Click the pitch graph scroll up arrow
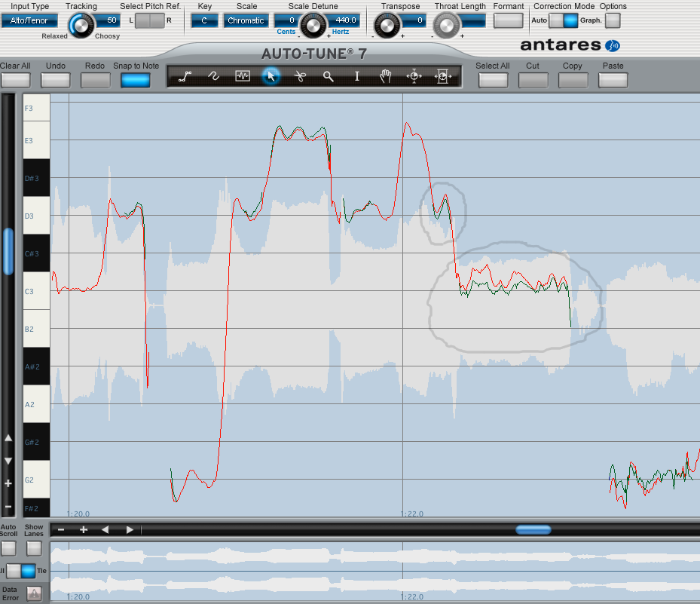Image resolution: width=700 pixels, height=604 pixels. [8, 438]
